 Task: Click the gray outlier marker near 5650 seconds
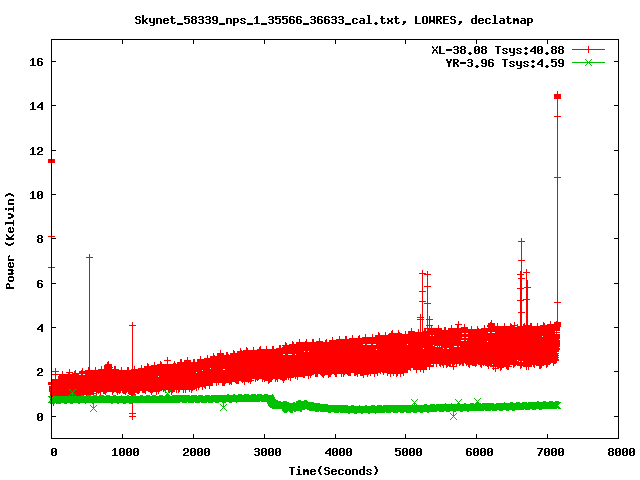pyautogui.click(x=453, y=415)
